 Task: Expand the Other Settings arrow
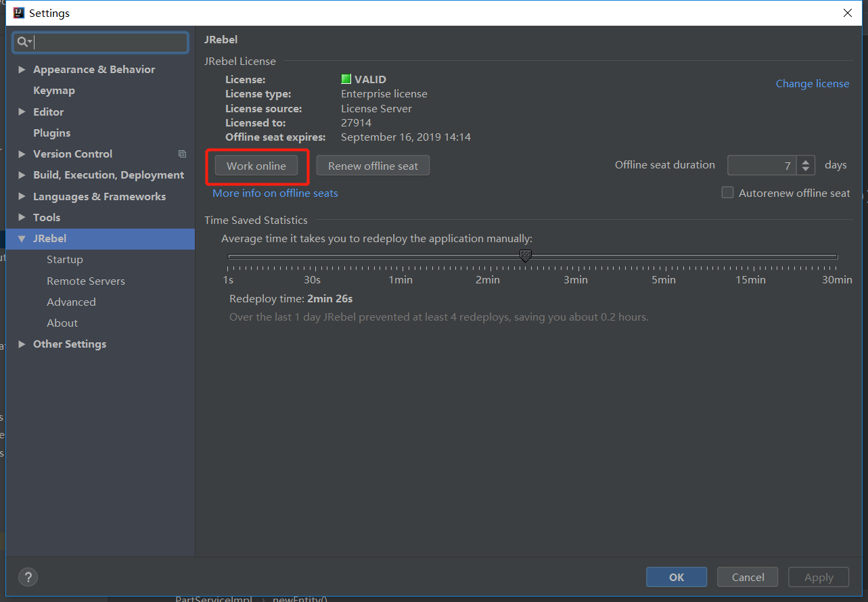tap(22, 344)
